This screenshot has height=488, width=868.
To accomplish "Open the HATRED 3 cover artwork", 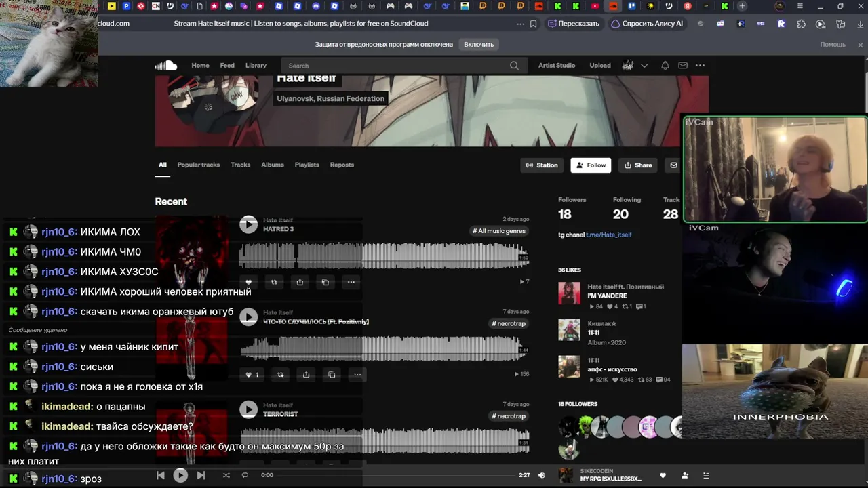I will pyautogui.click(x=192, y=252).
